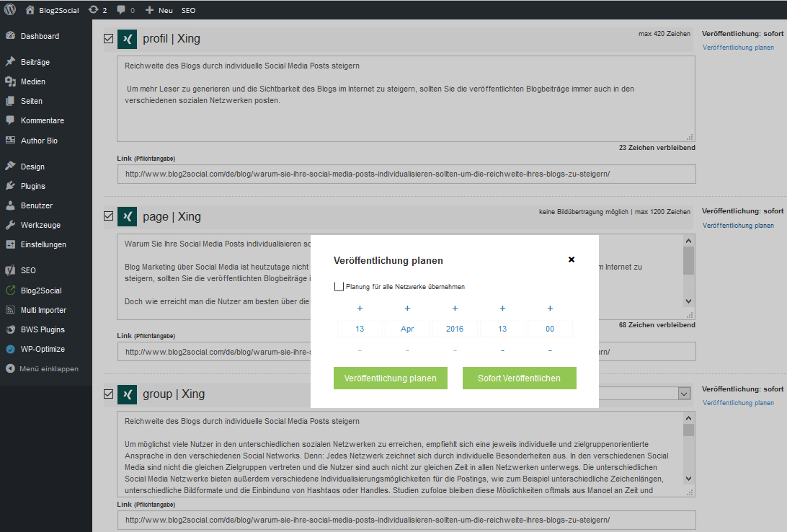Enable Planung für alle Netzwerke übernehmen
The width and height of the screenshot is (787, 532).
339,287
